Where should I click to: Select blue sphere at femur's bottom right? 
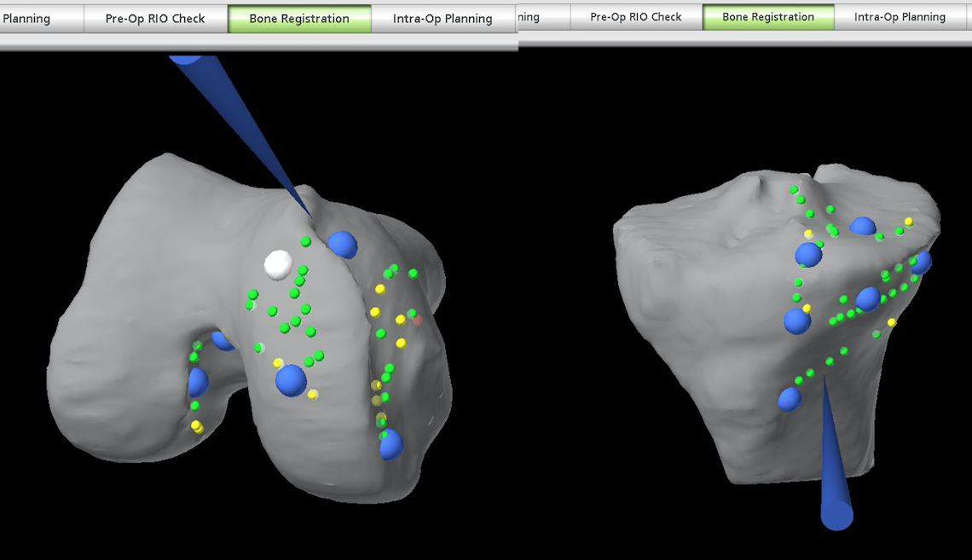(x=391, y=444)
